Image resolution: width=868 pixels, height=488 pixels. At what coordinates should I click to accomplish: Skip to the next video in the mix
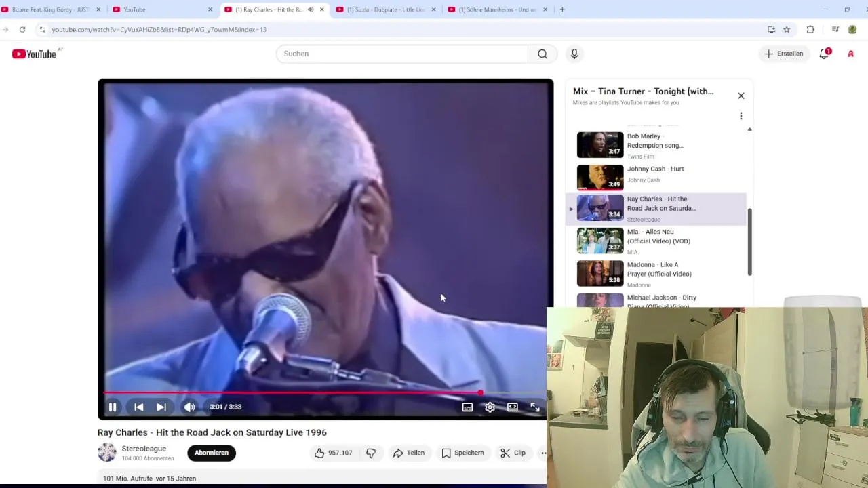[161, 407]
